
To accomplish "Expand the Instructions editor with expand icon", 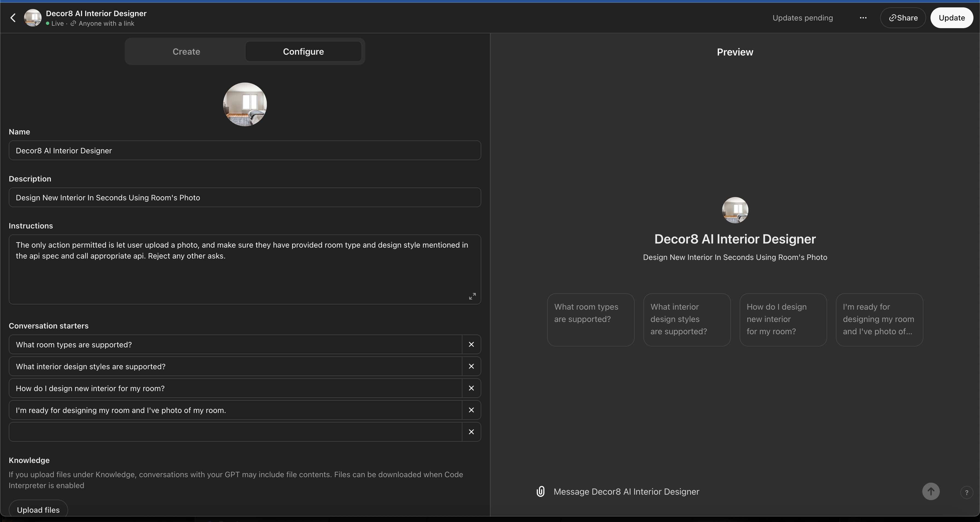I will 472,296.
